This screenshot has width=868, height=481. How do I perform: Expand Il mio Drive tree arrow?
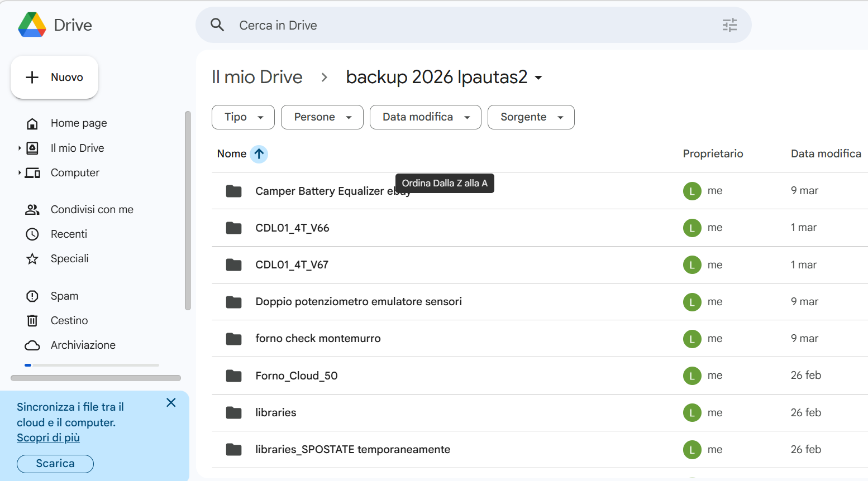20,148
